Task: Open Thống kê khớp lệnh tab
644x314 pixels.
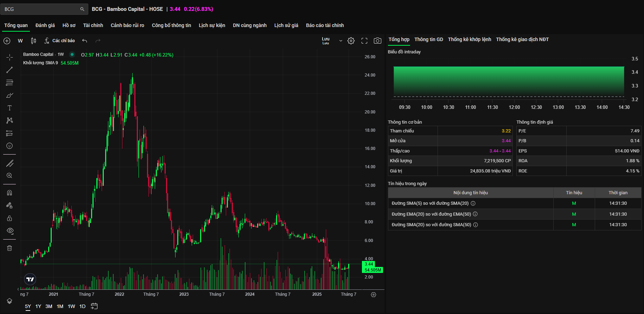Action: coord(470,39)
